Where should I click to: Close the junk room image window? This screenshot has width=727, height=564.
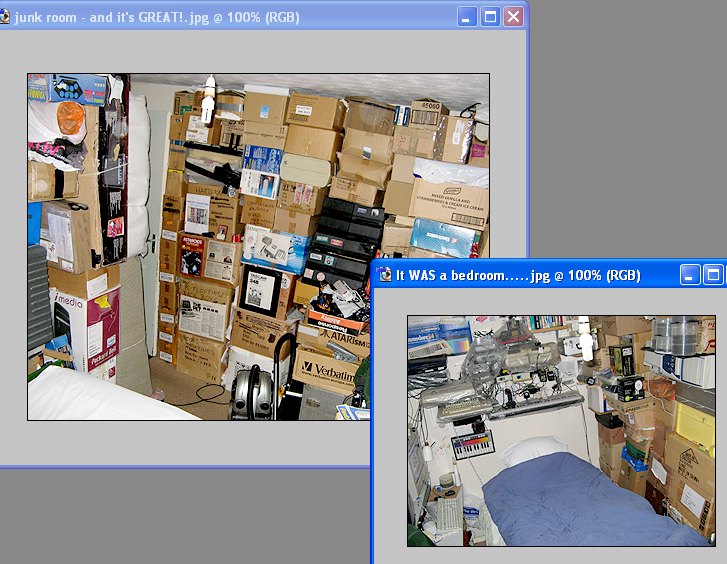pyautogui.click(x=513, y=17)
